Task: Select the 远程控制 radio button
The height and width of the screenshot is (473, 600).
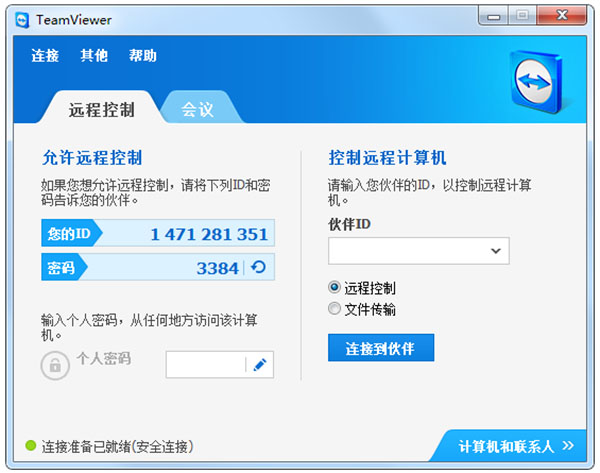Action: [334, 287]
